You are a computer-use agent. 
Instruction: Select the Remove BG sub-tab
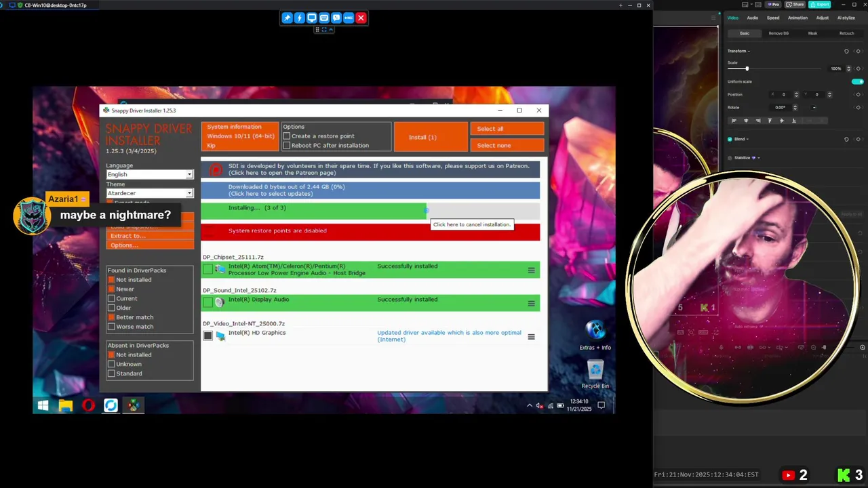778,33
